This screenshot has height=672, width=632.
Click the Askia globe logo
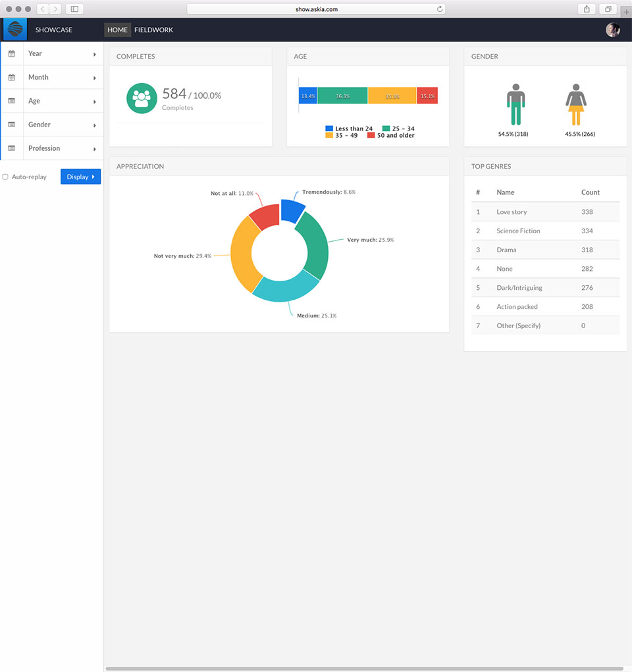15,30
